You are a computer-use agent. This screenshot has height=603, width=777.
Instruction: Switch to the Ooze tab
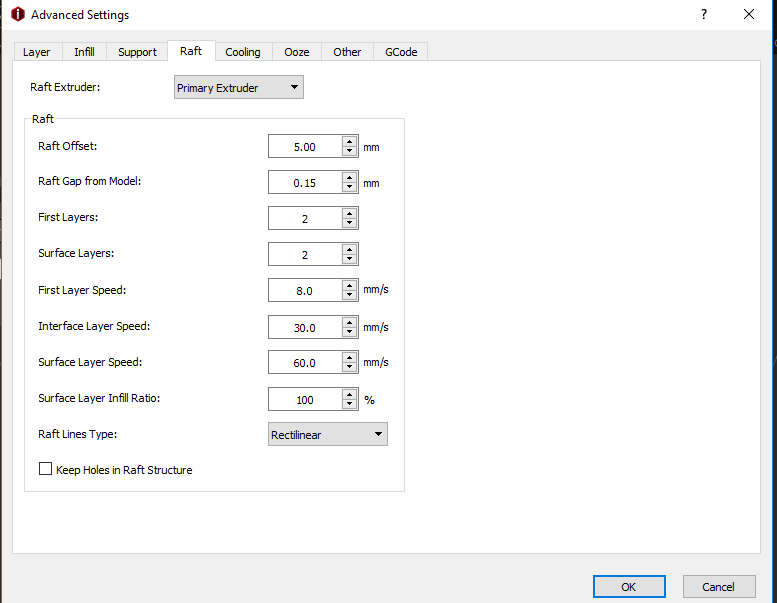click(297, 52)
